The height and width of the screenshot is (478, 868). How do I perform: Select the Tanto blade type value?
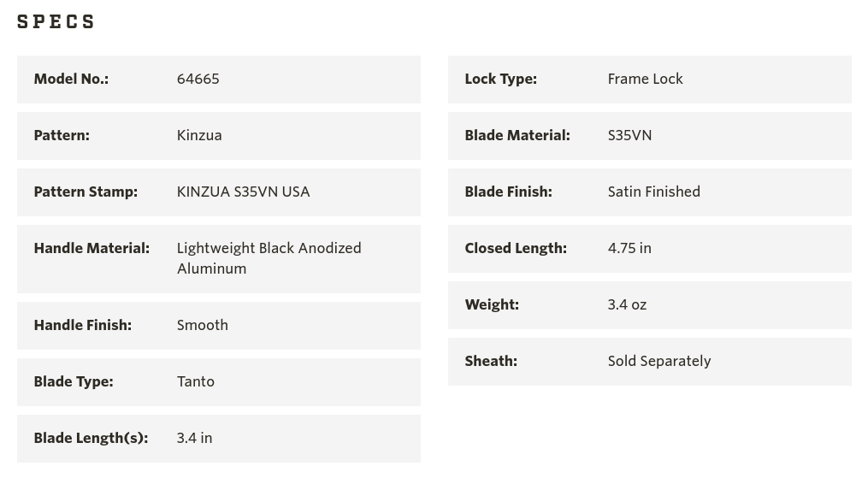196,381
